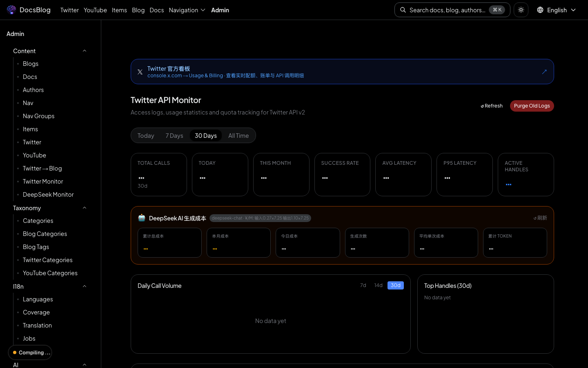
Task: Open DeepSeek Monitor in the sidebar
Action: [48, 195]
